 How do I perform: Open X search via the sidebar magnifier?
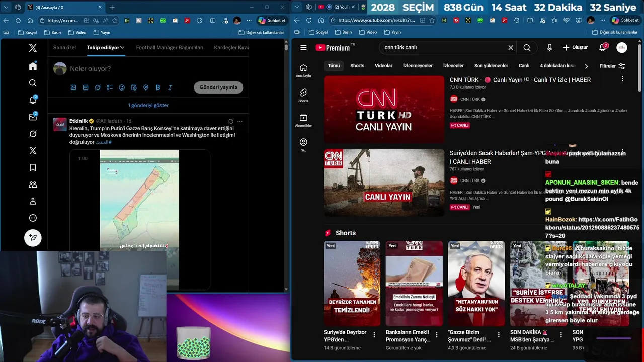point(33,83)
